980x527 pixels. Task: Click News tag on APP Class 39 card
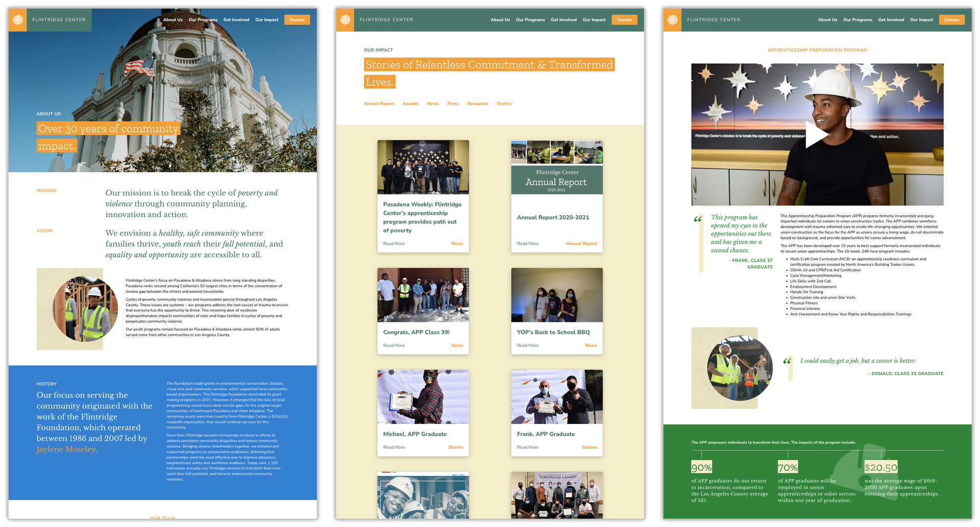(x=457, y=346)
